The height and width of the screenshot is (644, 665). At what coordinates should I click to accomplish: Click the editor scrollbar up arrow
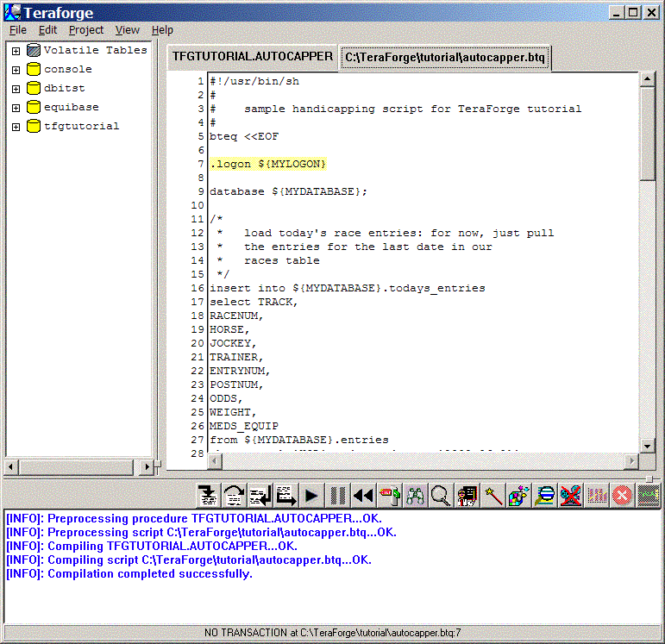tap(647, 79)
